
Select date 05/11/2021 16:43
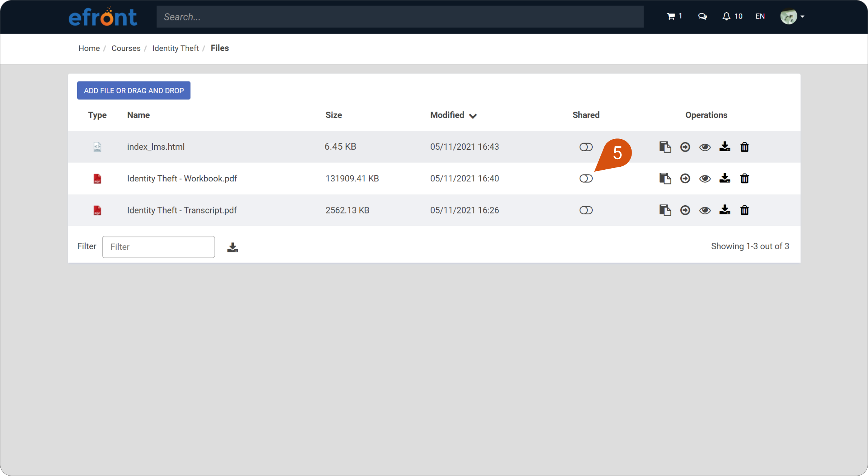[465, 147]
